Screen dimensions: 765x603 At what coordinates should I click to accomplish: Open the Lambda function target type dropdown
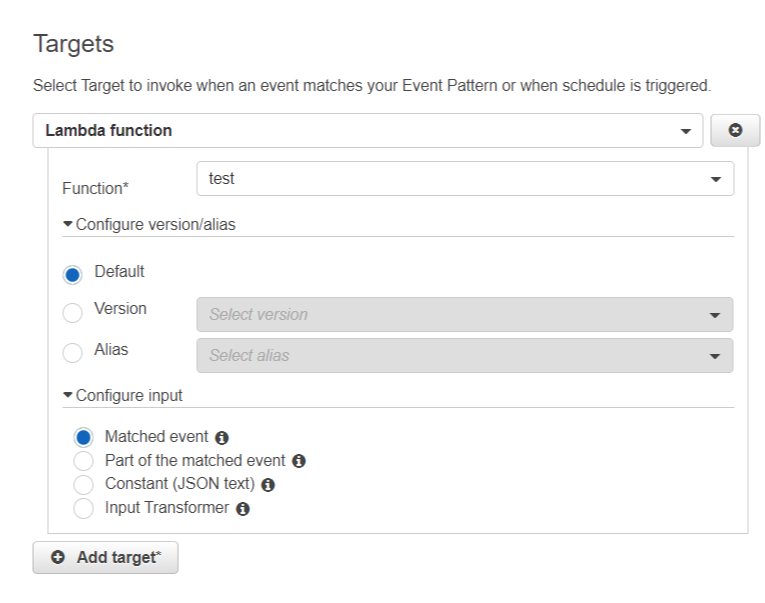pos(367,131)
